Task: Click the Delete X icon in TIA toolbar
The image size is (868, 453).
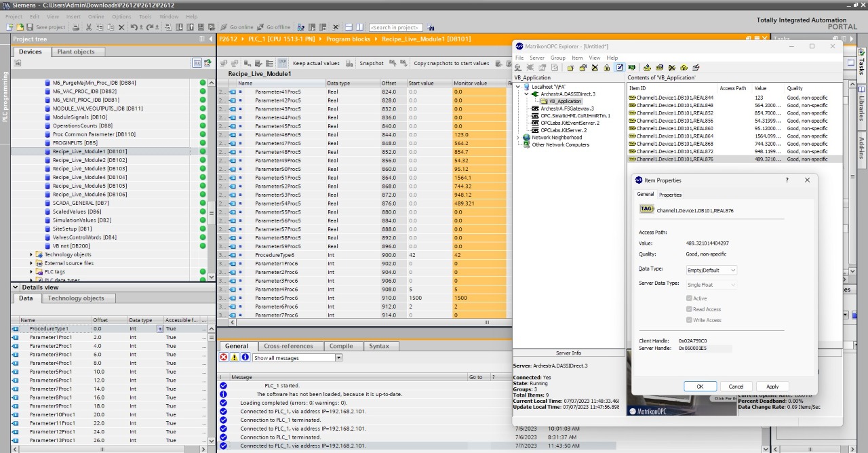Action: [121, 27]
